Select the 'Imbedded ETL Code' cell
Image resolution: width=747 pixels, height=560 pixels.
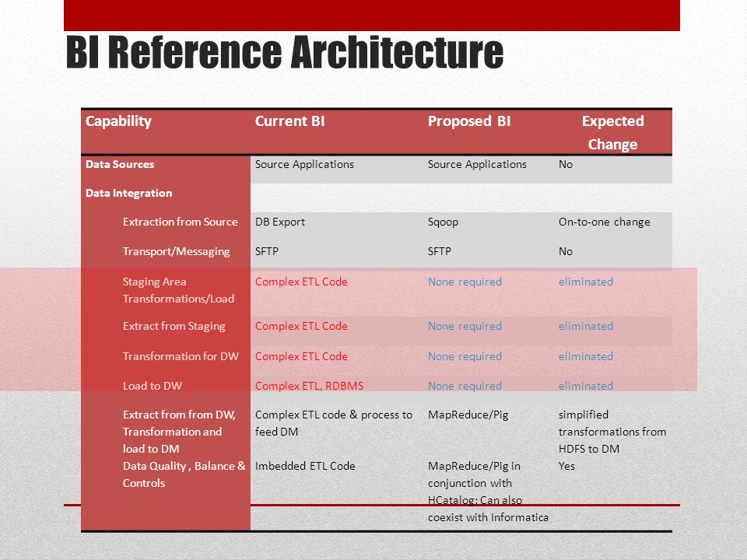click(305, 466)
